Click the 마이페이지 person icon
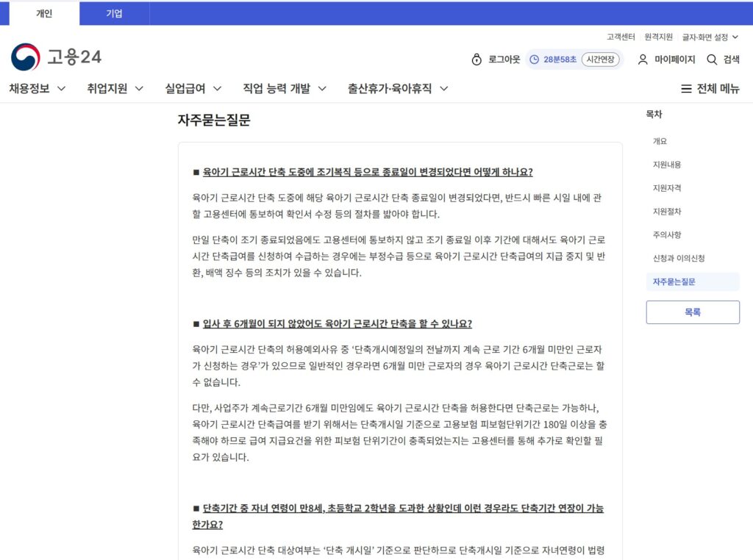This screenshot has width=753, height=560. tap(642, 60)
